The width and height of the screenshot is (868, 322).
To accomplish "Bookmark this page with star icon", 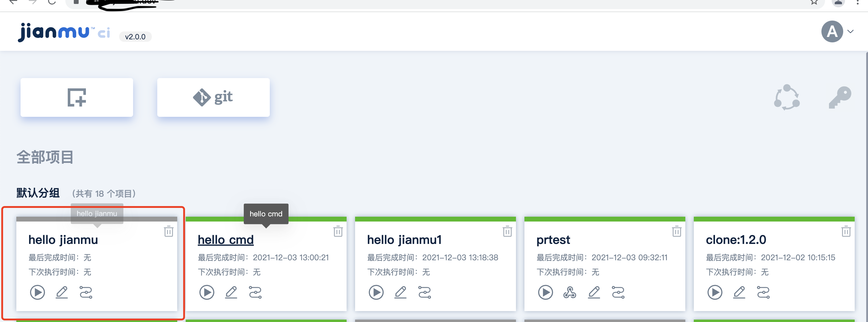I will tap(814, 2).
